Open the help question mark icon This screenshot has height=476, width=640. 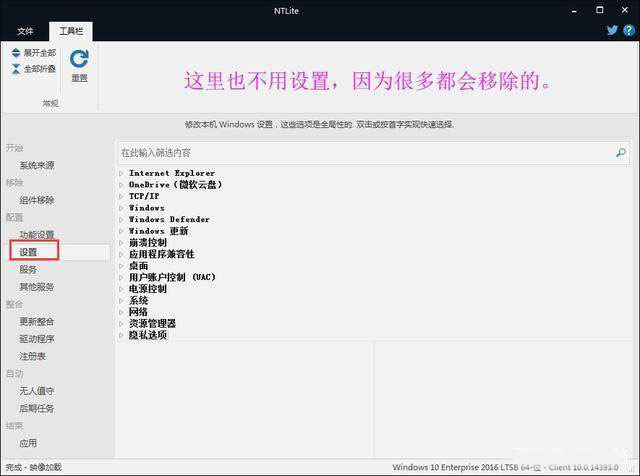629,30
